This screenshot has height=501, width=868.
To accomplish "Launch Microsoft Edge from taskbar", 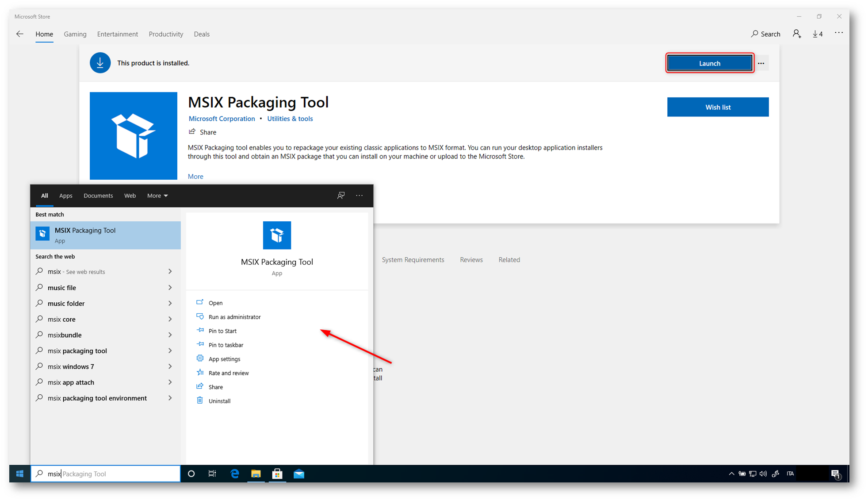I will tap(234, 474).
